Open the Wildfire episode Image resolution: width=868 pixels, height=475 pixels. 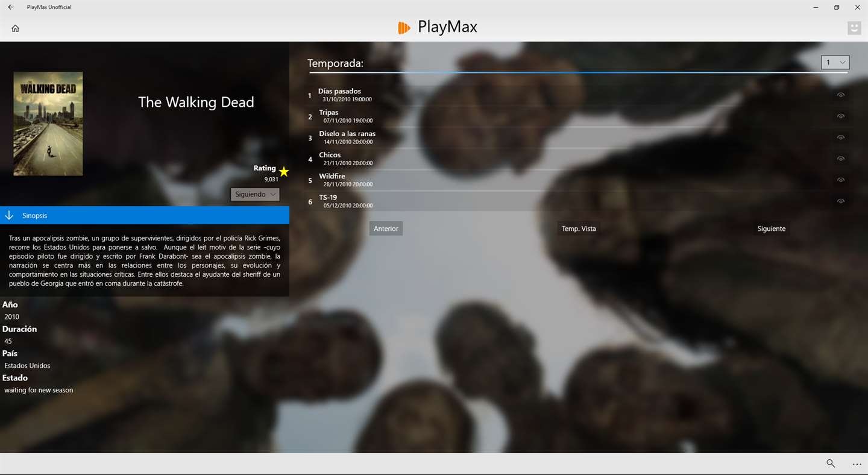pyautogui.click(x=577, y=180)
